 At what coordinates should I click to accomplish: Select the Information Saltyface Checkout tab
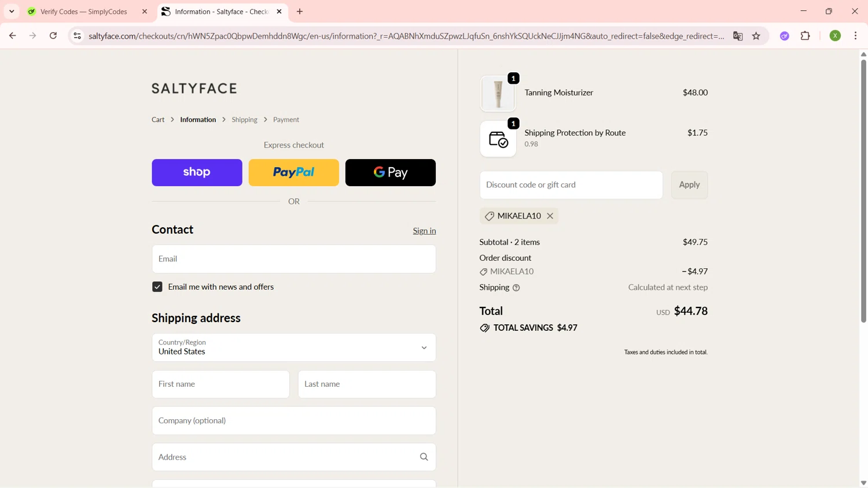222,12
